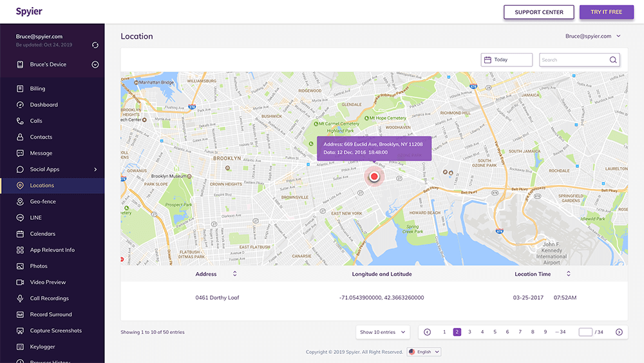The image size is (644, 363).
Task: Click the SUPPORT CENTER button
Action: 539,12
